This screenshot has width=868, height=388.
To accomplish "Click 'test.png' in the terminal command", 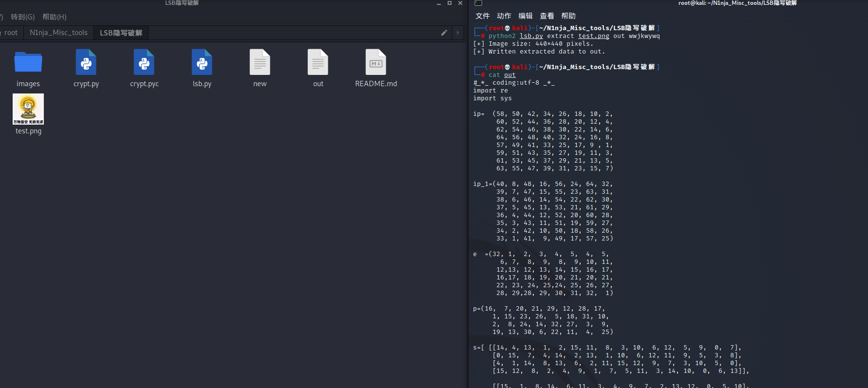I will (594, 36).
